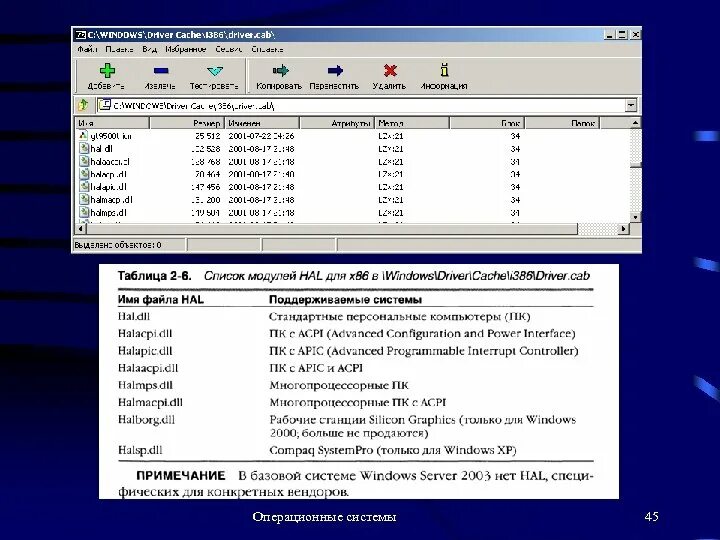The height and width of the screenshot is (540, 720).
Task: Click the Имя файла HAL table heading
Action: (161, 300)
